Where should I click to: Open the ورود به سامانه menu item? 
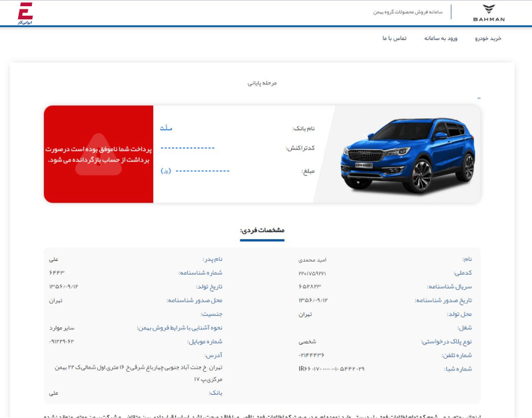coord(441,38)
